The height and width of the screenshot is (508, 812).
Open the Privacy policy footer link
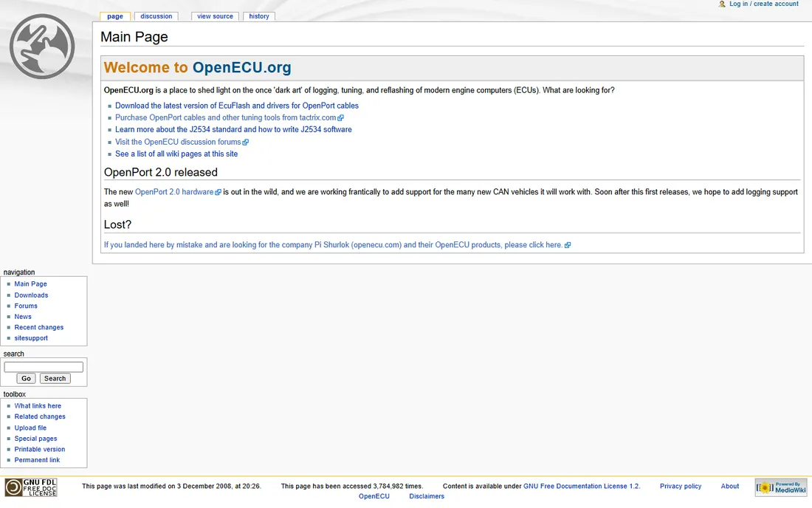point(681,487)
